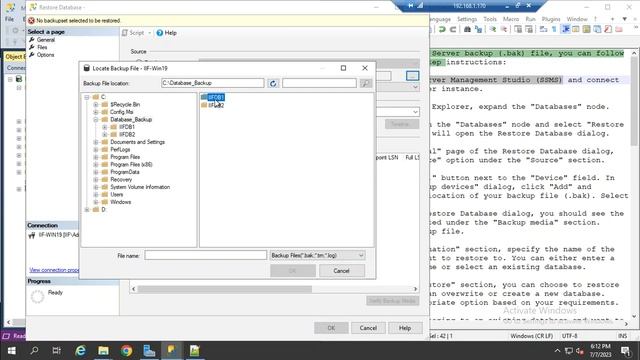Open File Explorer from the taskbar
The image size is (640, 360).
pyautogui.click(x=103, y=351)
